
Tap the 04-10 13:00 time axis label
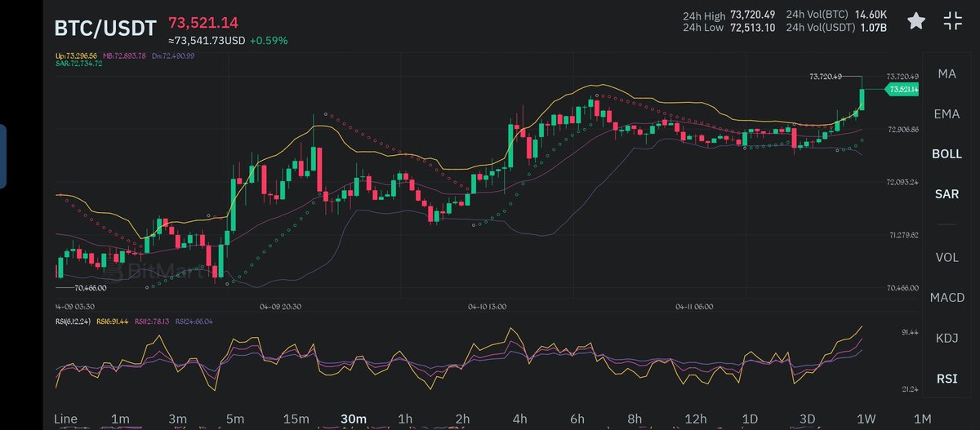click(x=488, y=307)
